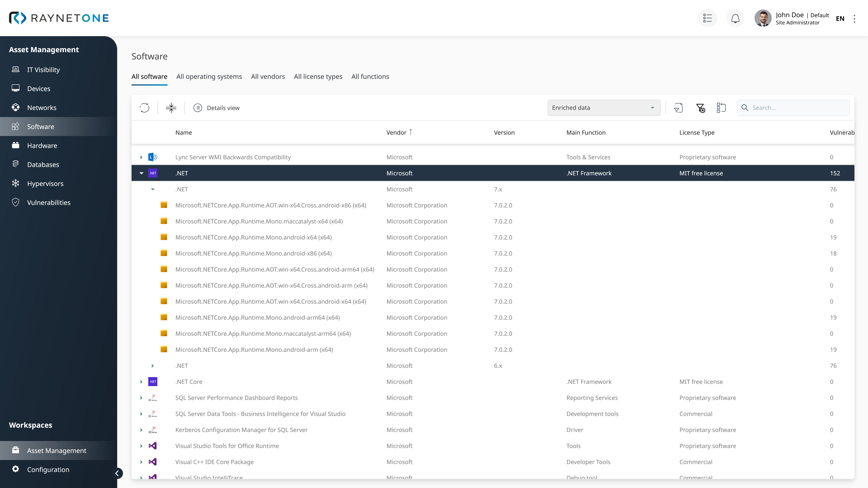Expand the .NET 6.x row
868x488 pixels.
point(153,366)
